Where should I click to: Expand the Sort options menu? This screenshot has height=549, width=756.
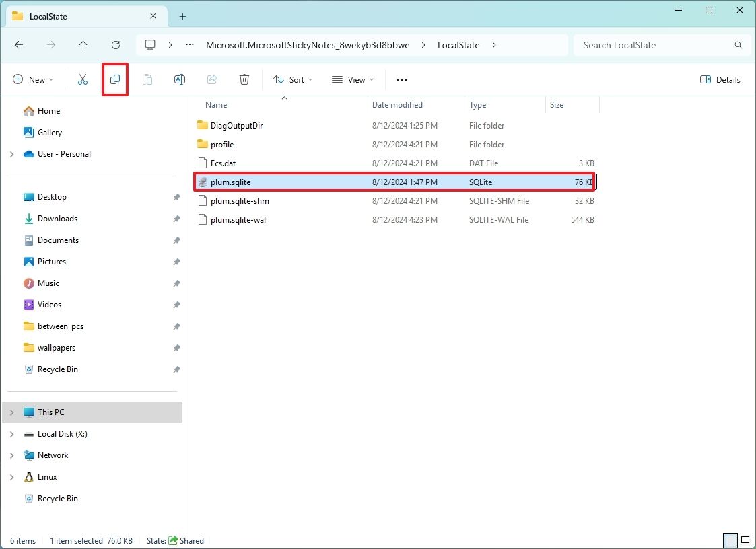(292, 79)
